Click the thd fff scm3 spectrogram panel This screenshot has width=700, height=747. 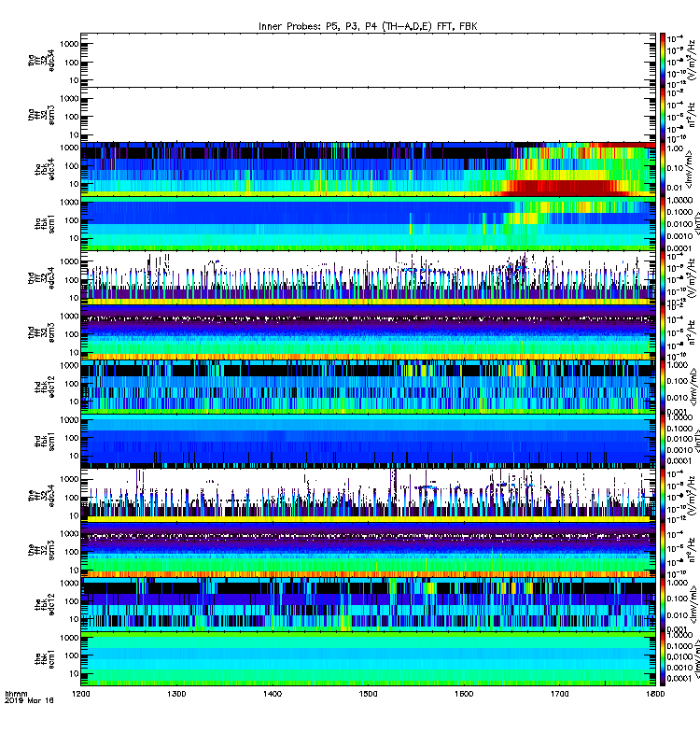[368, 332]
